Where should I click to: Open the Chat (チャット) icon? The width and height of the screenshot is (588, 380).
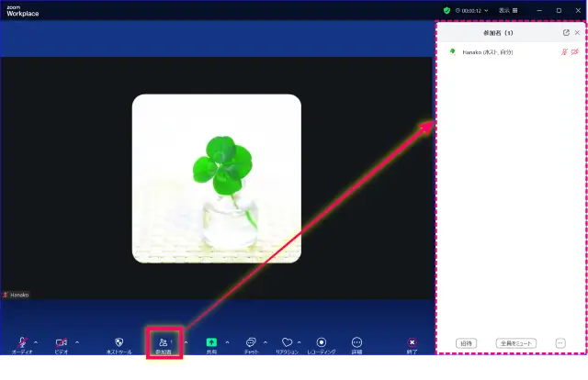pos(251,343)
